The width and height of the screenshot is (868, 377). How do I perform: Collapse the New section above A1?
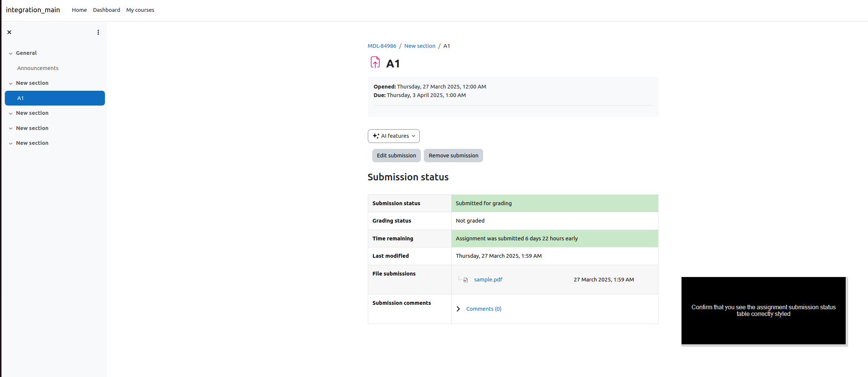point(11,83)
